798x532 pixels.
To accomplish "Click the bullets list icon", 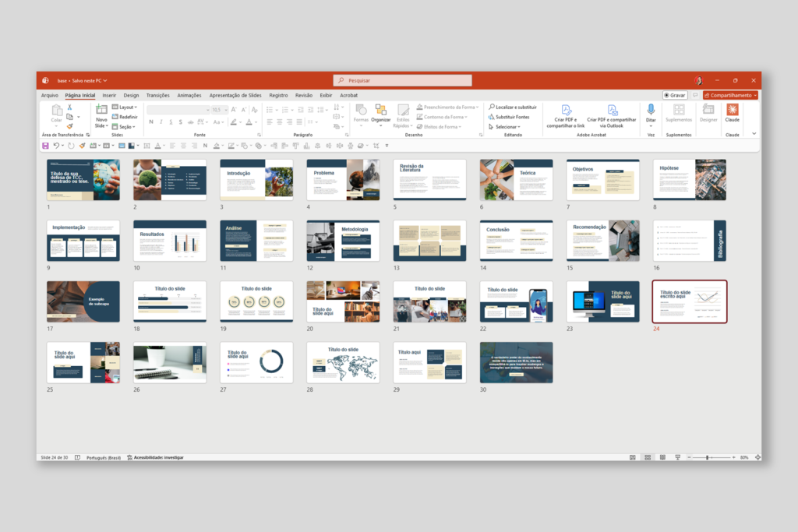I will pos(270,109).
